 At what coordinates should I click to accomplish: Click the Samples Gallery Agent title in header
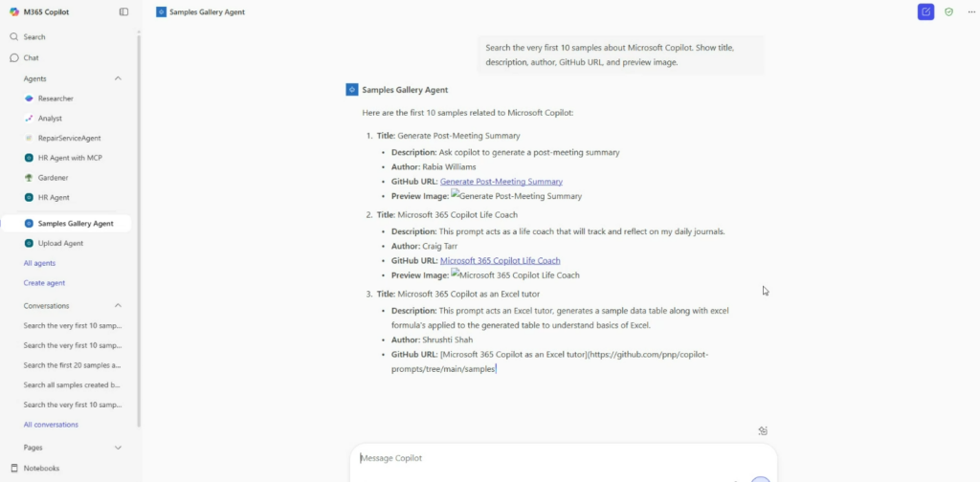(208, 11)
